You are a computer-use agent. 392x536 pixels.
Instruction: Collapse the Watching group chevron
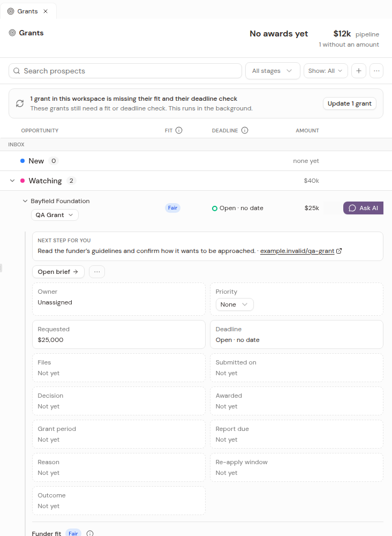(x=12, y=181)
